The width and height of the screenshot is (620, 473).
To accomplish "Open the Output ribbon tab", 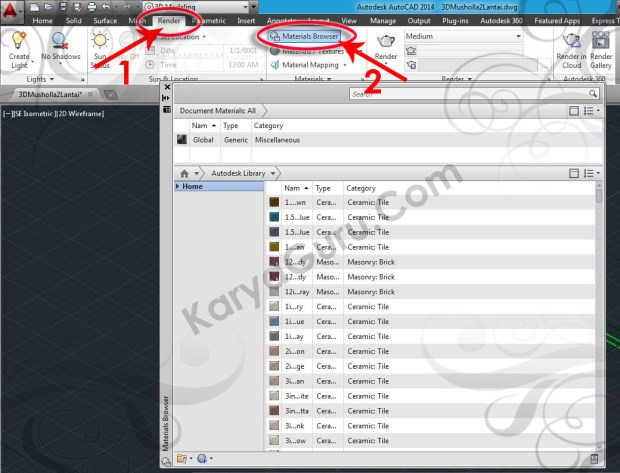I will tap(419, 21).
